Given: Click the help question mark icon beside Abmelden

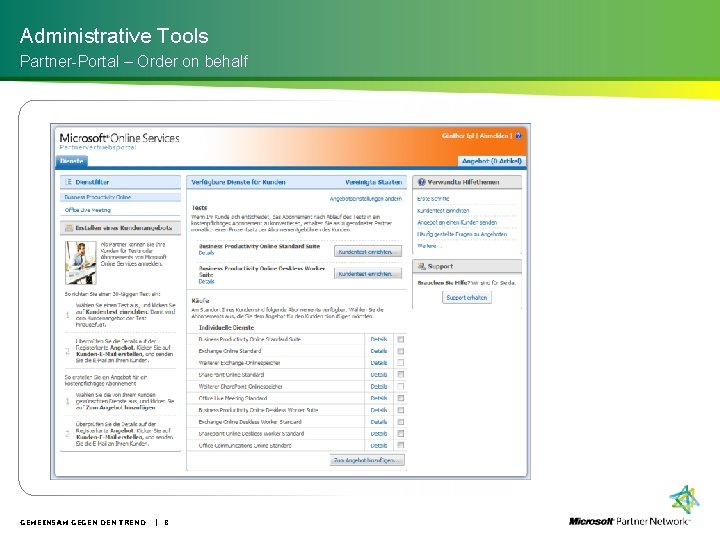Looking at the screenshot, I should pos(518,136).
